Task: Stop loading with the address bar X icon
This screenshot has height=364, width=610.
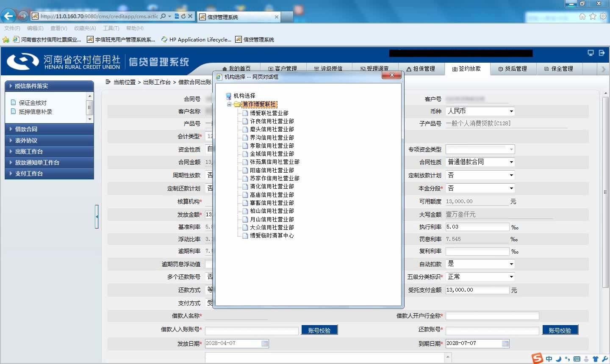Action: [190, 16]
